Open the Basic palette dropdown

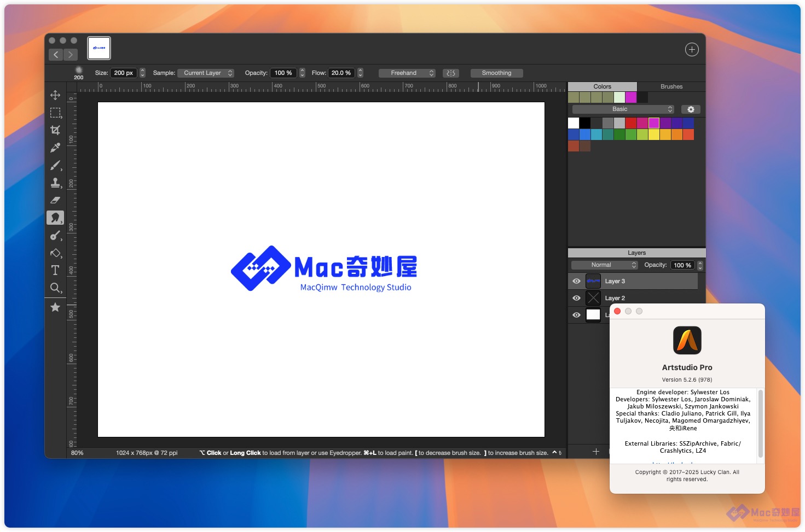(x=623, y=109)
